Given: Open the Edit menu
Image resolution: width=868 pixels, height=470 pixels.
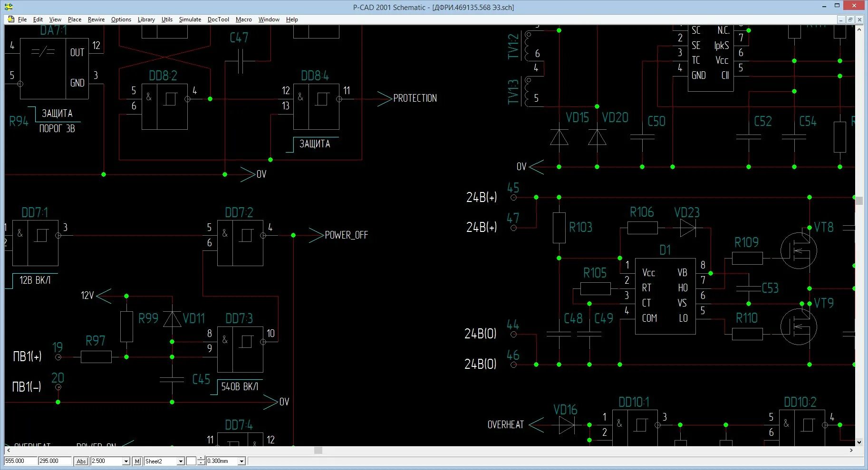Looking at the screenshot, I should pyautogui.click(x=38, y=19).
